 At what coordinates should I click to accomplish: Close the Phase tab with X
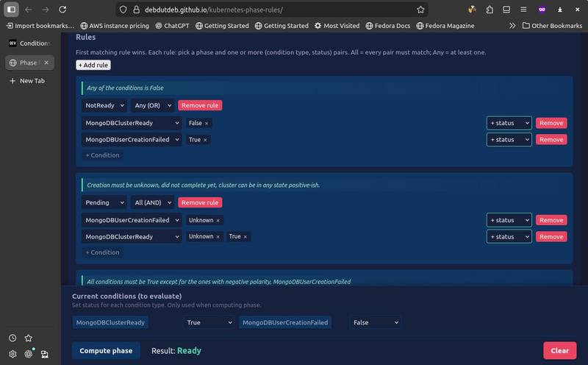click(46, 63)
